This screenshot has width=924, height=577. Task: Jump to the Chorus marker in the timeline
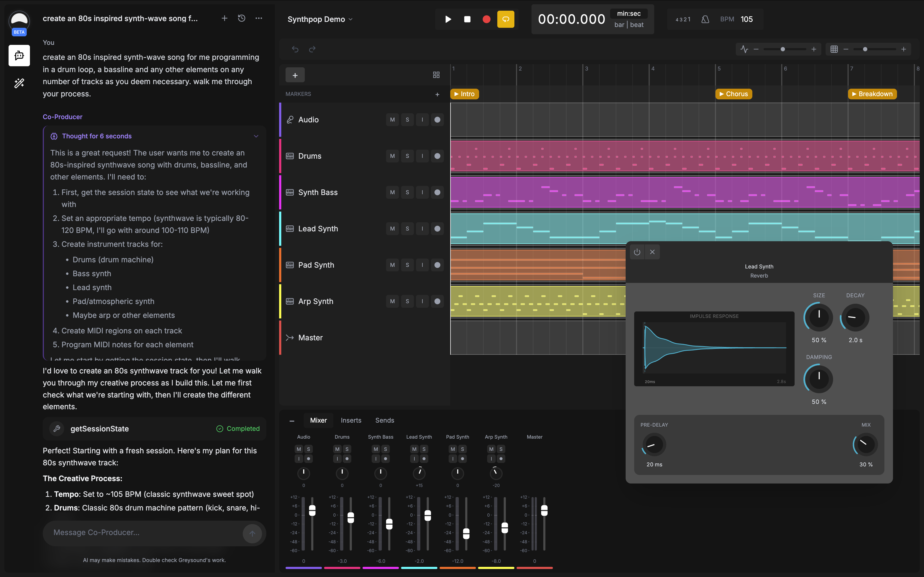point(734,94)
